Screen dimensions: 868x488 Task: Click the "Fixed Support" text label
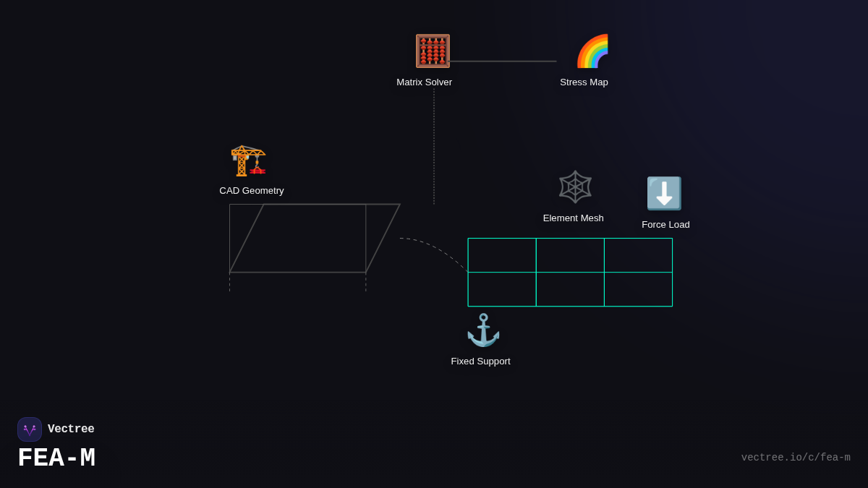480,361
